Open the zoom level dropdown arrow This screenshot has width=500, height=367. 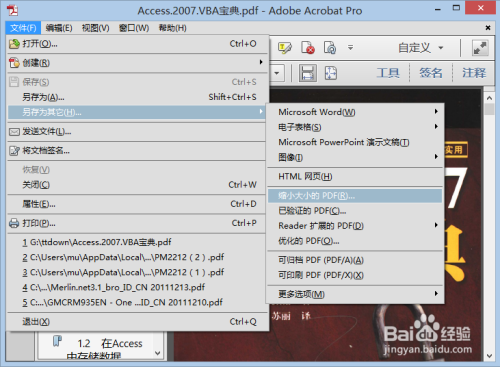point(277,73)
